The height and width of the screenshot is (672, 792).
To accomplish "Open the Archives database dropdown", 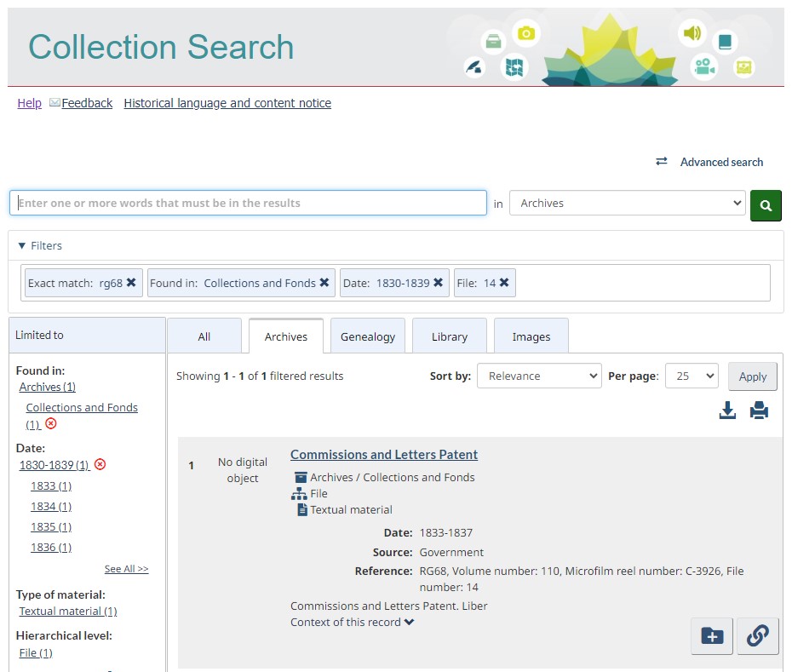I will tap(628, 204).
